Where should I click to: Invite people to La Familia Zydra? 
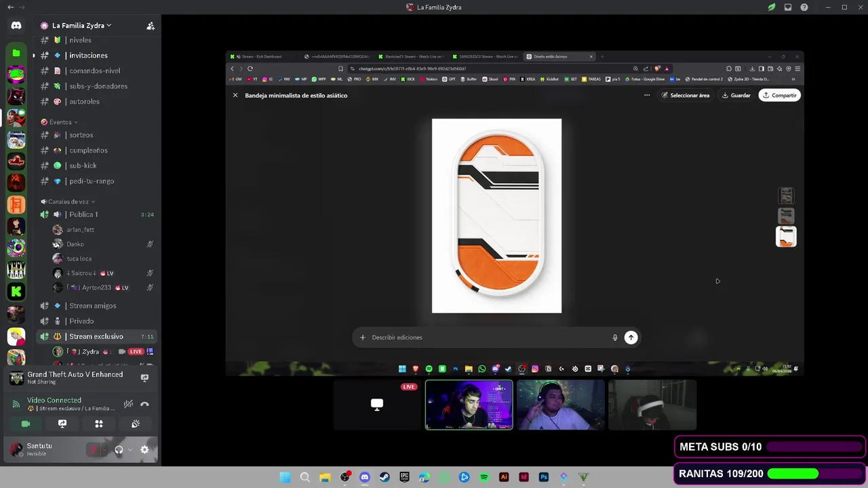[151, 26]
